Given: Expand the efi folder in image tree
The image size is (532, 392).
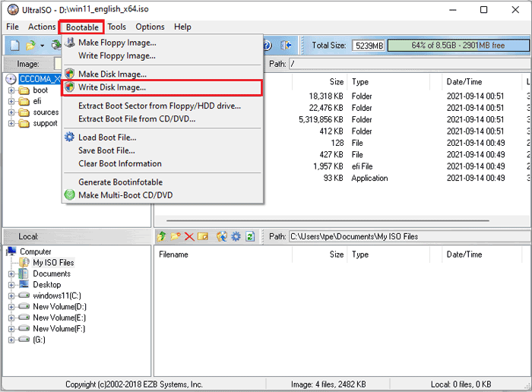Looking at the screenshot, I should click(11, 101).
